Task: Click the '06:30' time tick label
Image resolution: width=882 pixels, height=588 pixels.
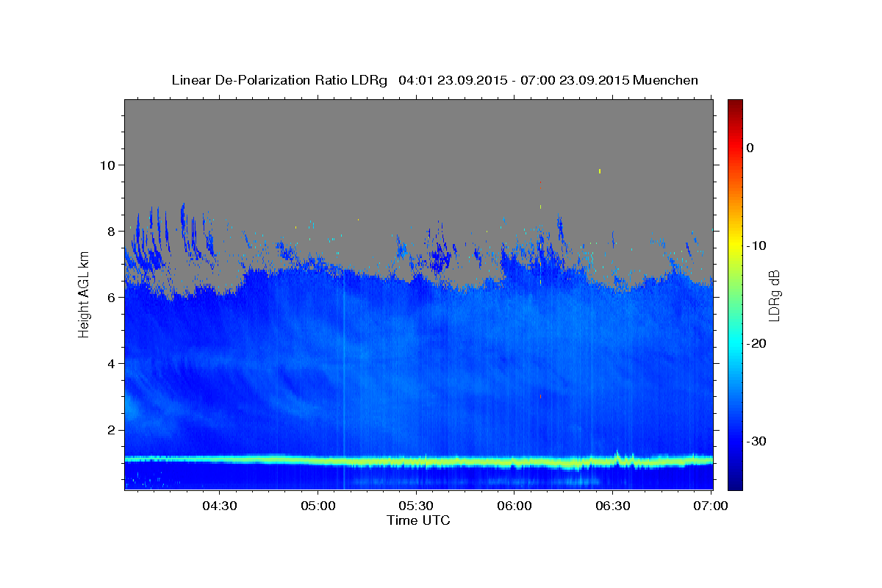Action: click(613, 506)
